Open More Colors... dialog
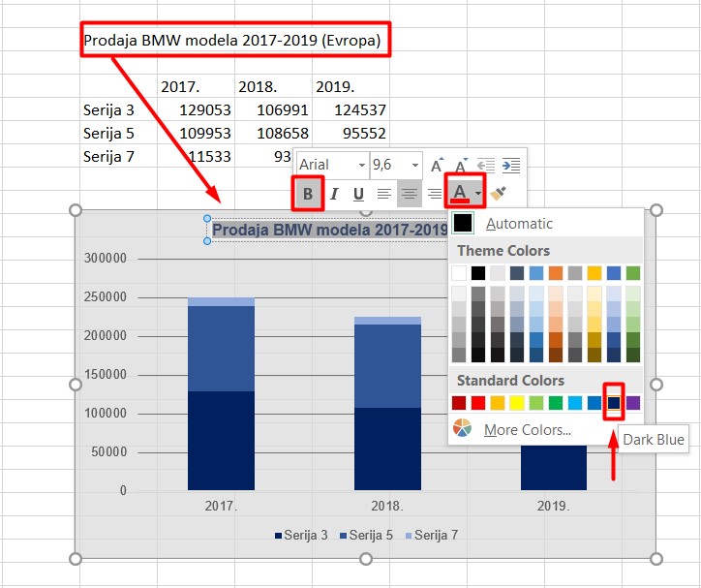 (528, 430)
